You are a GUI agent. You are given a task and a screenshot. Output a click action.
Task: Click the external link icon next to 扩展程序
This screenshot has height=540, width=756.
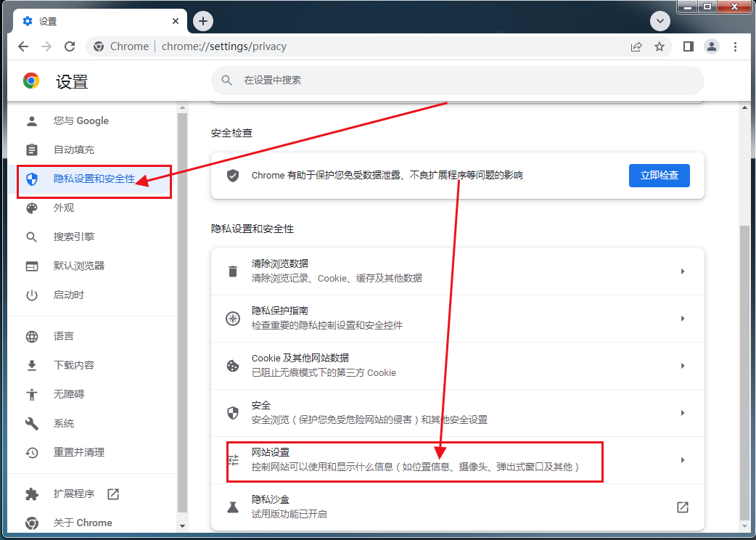(x=113, y=494)
